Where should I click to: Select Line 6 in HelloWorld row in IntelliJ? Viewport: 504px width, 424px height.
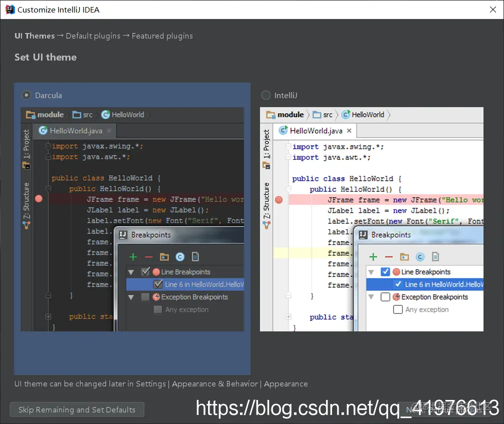pos(425,284)
